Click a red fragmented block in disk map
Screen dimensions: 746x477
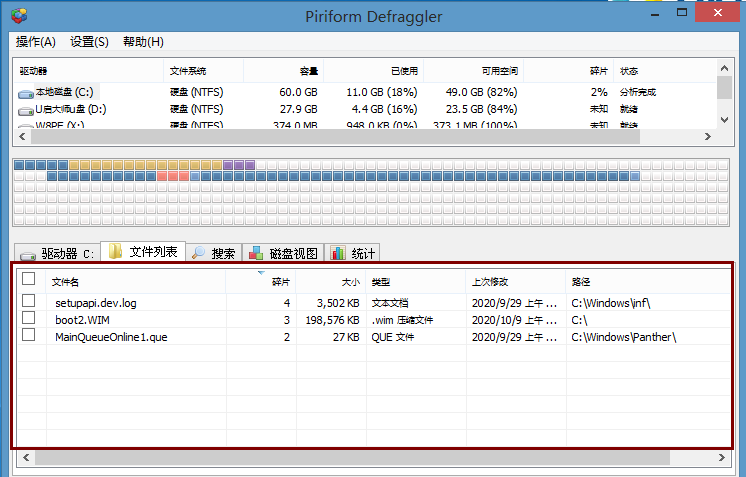(173, 176)
